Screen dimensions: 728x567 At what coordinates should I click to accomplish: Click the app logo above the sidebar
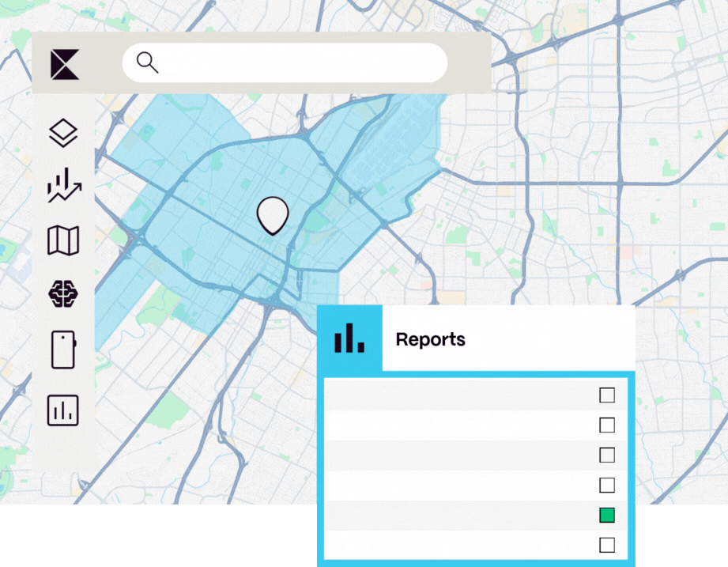pyautogui.click(x=63, y=63)
